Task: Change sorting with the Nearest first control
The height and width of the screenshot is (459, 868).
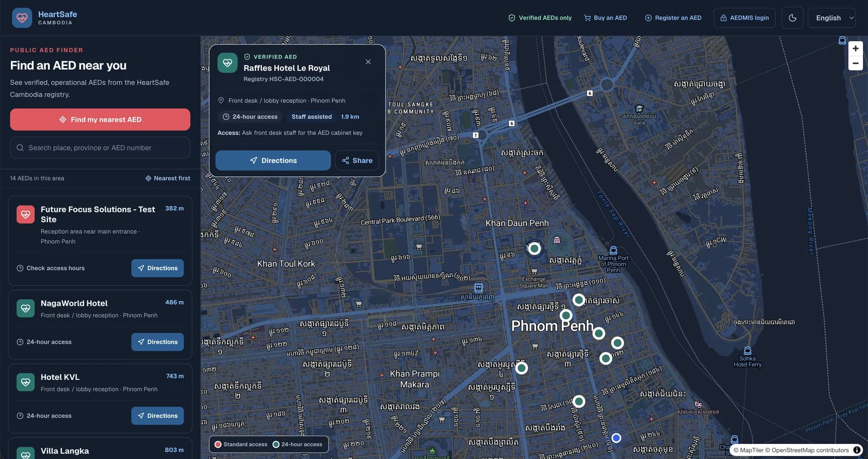Action: point(168,178)
